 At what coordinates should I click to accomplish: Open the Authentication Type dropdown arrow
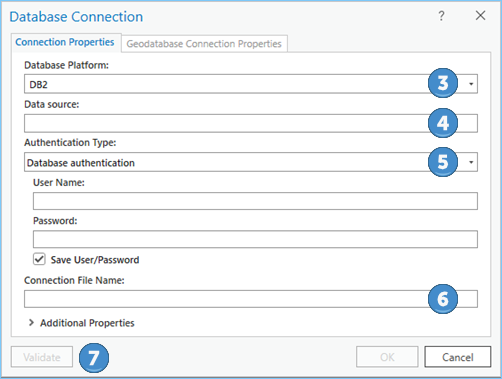(x=471, y=162)
